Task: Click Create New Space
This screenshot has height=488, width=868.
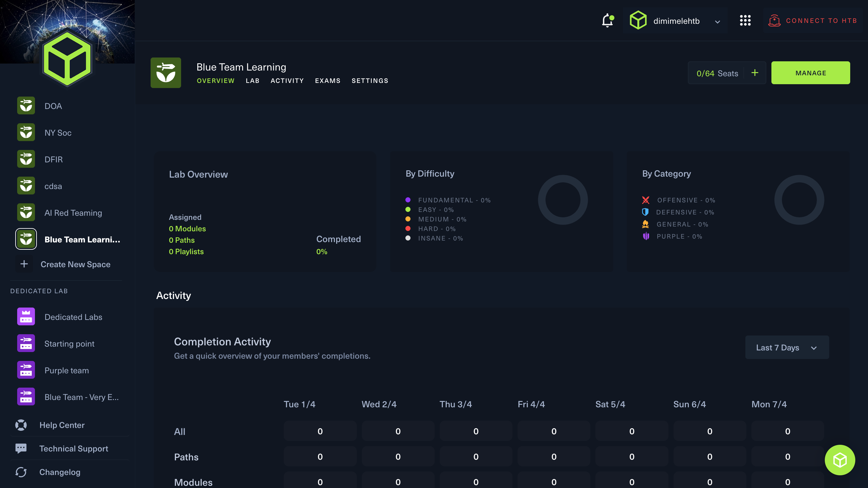Action: 75,264
